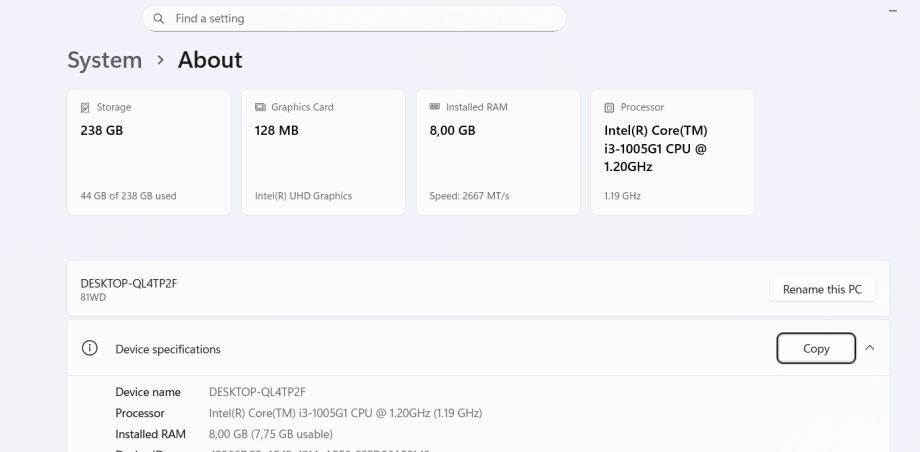Select the Device name value in specifications
The height and width of the screenshot is (452, 920).
pos(257,392)
